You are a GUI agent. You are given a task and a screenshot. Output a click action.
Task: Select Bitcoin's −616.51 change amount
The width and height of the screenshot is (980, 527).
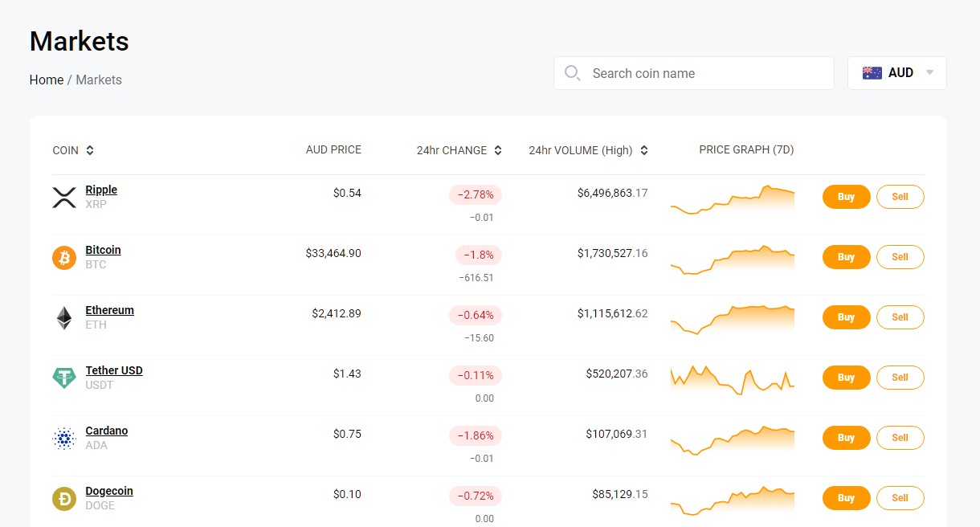pyautogui.click(x=476, y=278)
